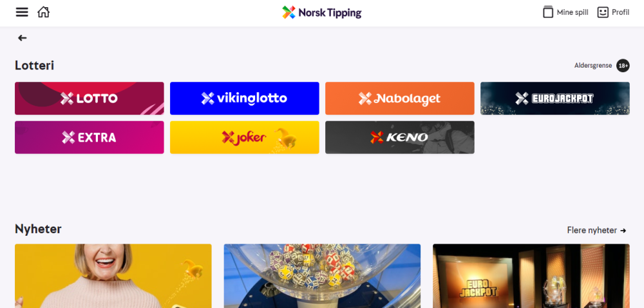
Task: Open the Extra lottery tile
Action: coord(89,137)
